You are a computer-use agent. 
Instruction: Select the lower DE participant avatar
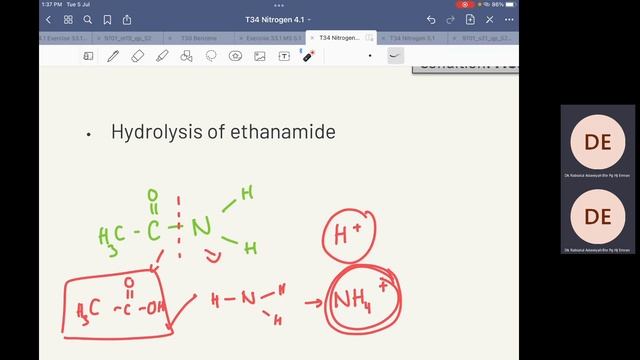pyautogui.click(x=598, y=216)
